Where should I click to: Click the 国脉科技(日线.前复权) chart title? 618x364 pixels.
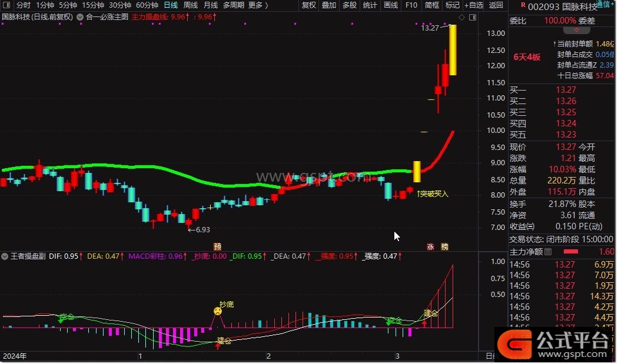[38, 17]
